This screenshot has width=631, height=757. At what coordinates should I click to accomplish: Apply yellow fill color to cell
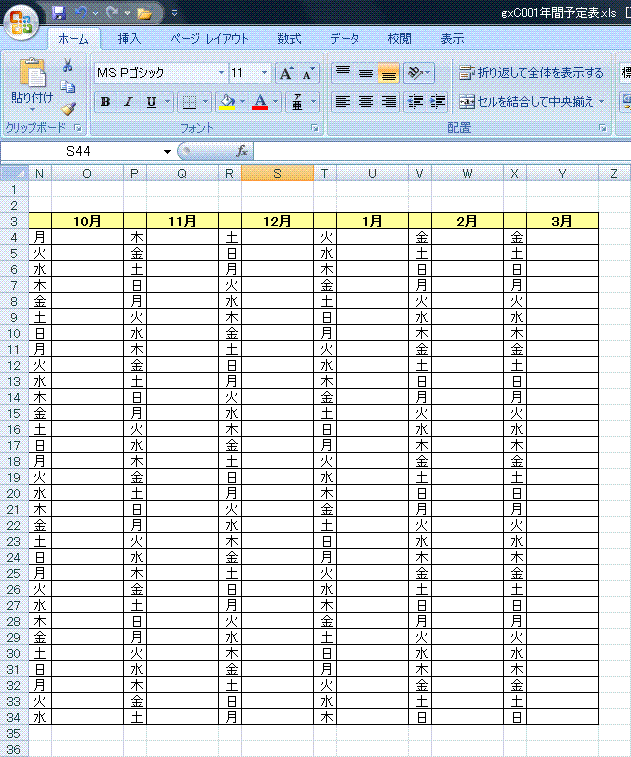[227, 102]
